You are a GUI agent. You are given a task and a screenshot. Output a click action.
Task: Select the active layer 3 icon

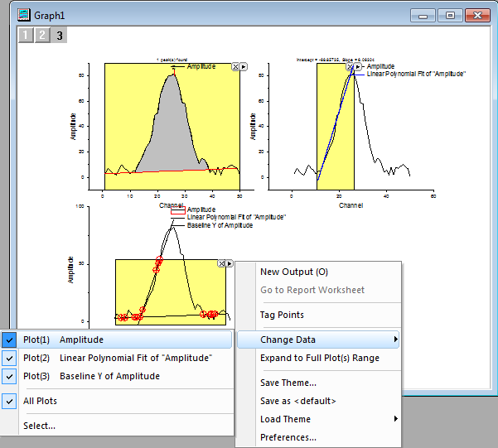pos(60,35)
